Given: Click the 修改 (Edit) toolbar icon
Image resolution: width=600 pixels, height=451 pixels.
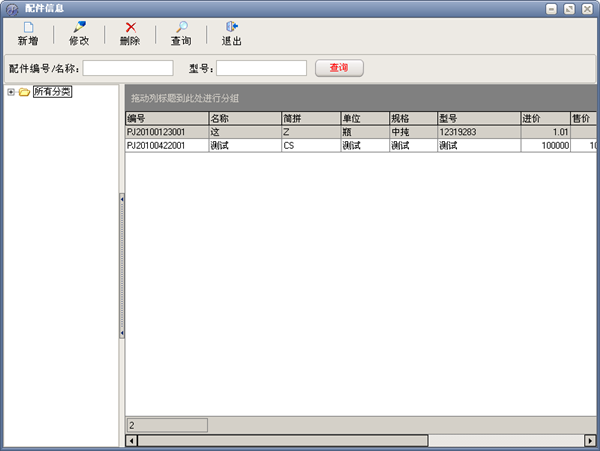Looking at the screenshot, I should [79, 27].
